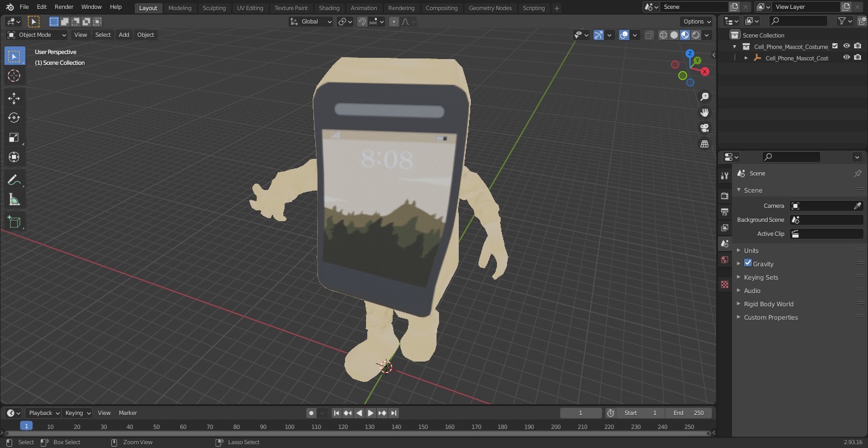Open the shading options dropdown arrow
This screenshot has height=448, width=868.
(x=707, y=35)
